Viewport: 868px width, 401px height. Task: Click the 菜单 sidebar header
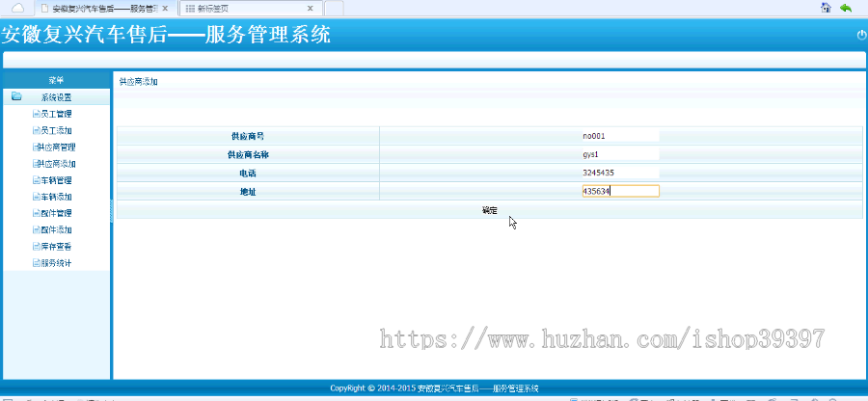pos(56,80)
